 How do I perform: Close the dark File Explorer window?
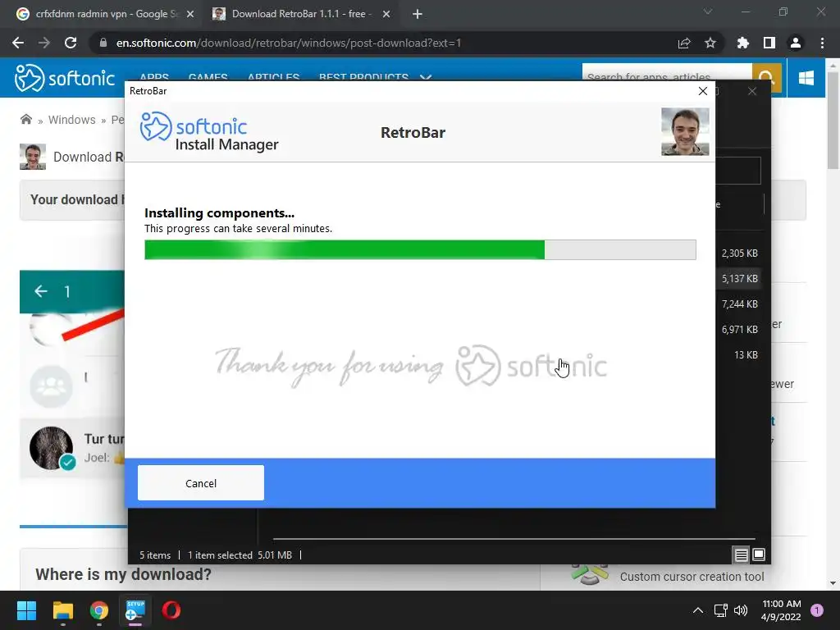click(x=752, y=91)
